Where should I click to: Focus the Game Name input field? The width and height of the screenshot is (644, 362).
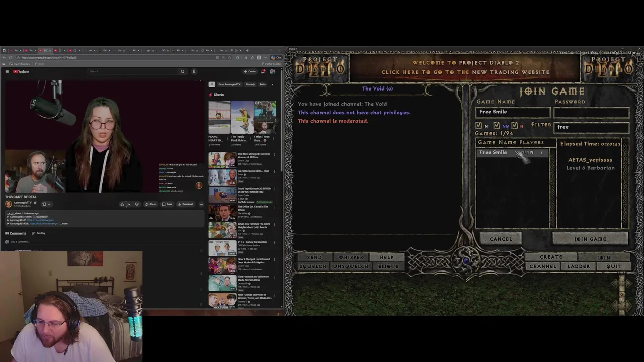513,112
